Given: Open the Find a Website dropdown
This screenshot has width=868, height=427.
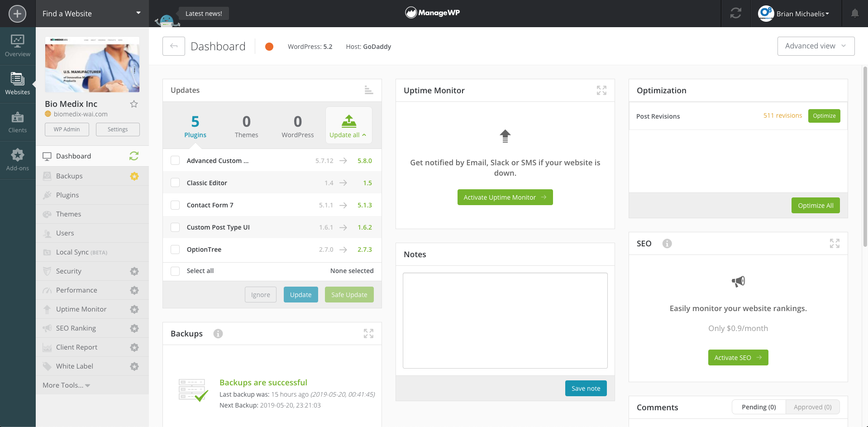Looking at the screenshot, I should [92, 14].
